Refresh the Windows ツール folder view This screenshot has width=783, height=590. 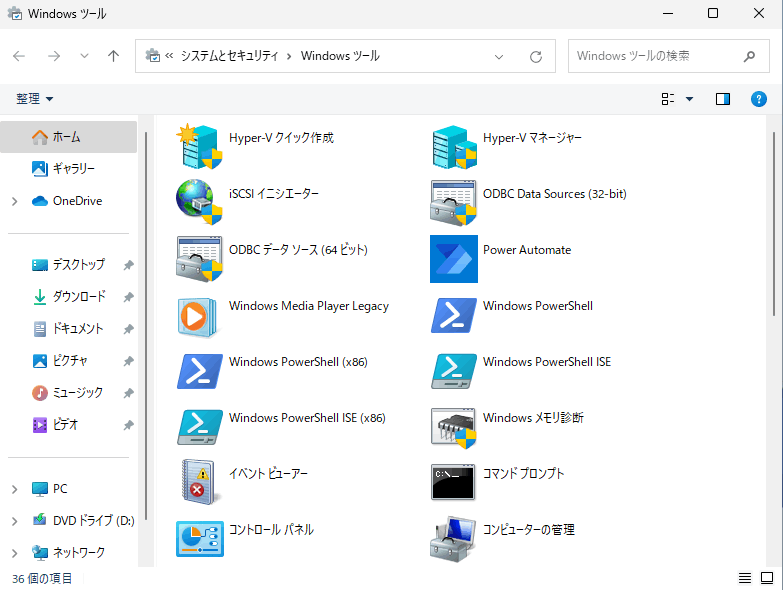click(536, 56)
